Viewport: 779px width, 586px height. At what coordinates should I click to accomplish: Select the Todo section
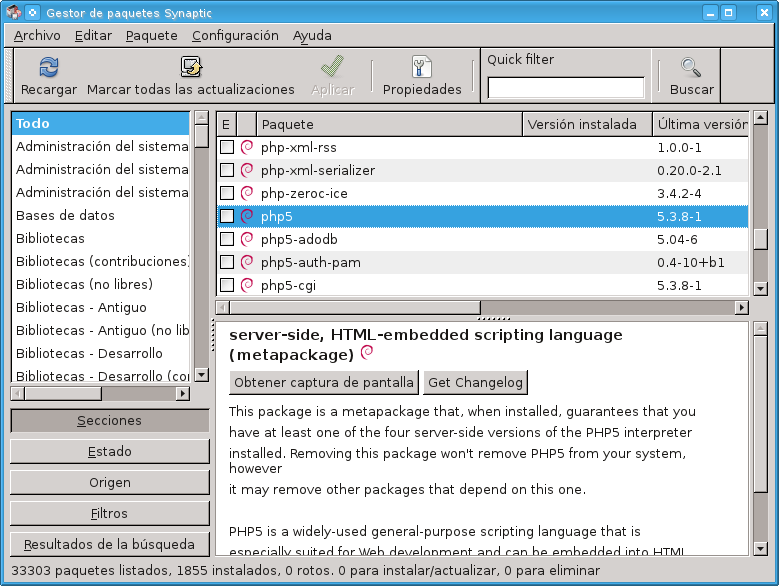(x=100, y=123)
